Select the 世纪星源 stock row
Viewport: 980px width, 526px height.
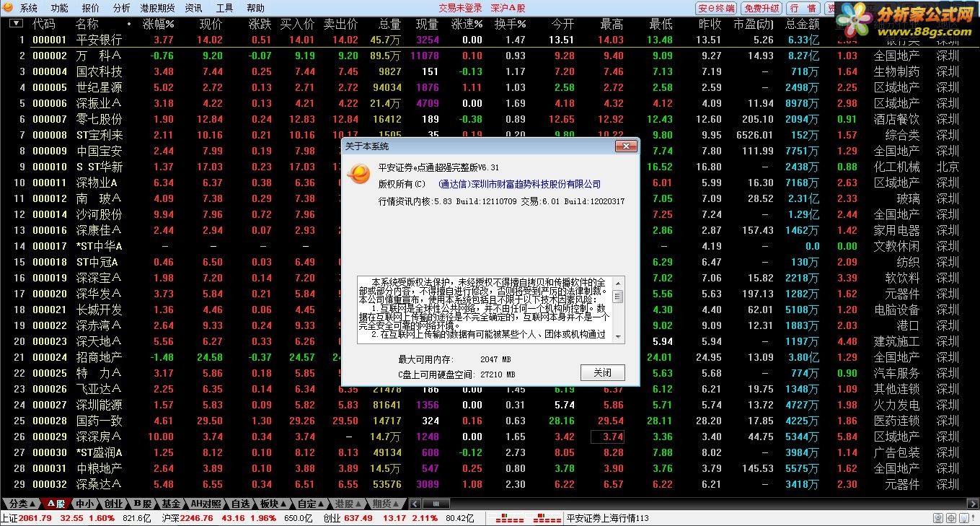click(490, 87)
